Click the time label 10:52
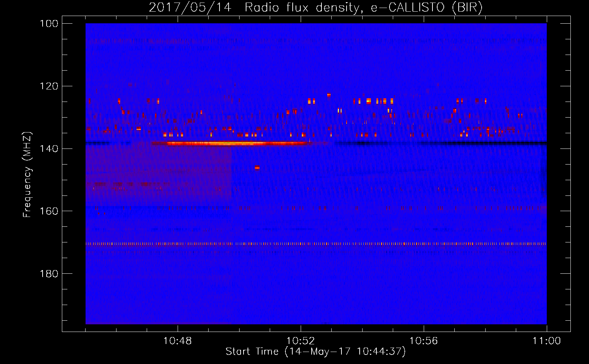The height and width of the screenshot is (364, 589). click(x=301, y=341)
